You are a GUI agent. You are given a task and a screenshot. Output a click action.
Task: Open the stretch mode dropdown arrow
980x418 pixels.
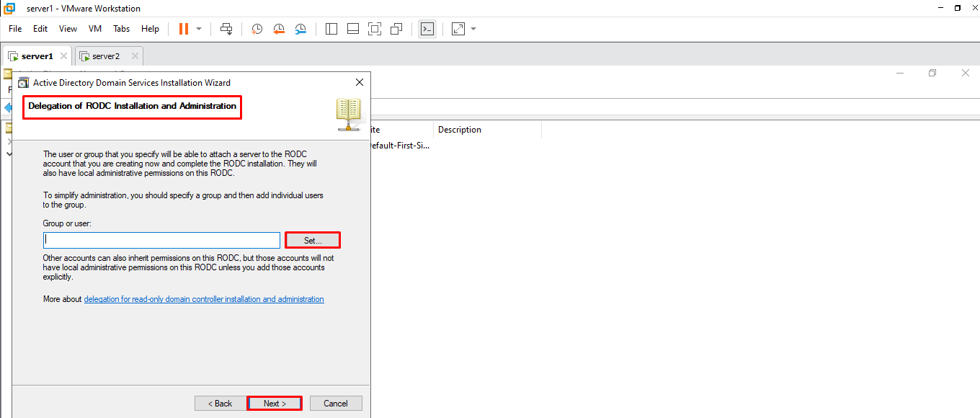pyautogui.click(x=473, y=29)
